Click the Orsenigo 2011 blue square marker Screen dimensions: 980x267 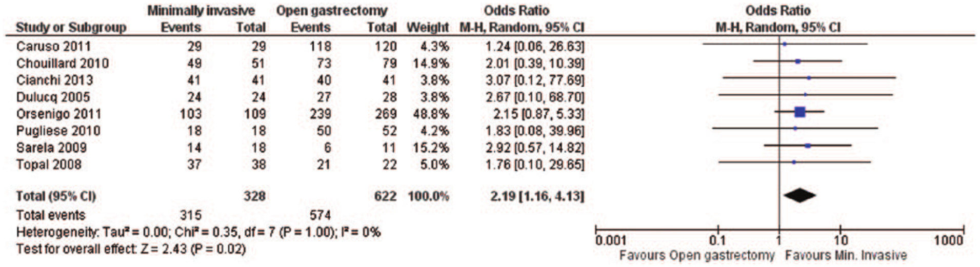[799, 112]
